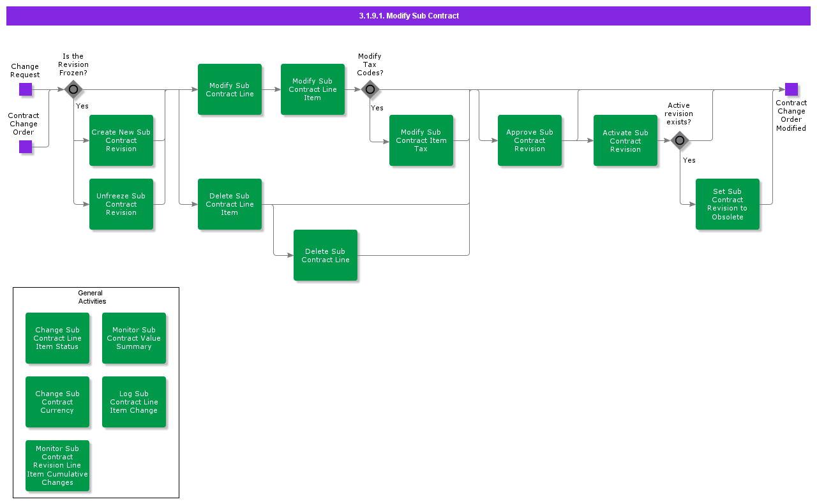Open the Create New Sub Contract Revision activity
The width and height of the screenshot is (817, 504).
(x=121, y=140)
